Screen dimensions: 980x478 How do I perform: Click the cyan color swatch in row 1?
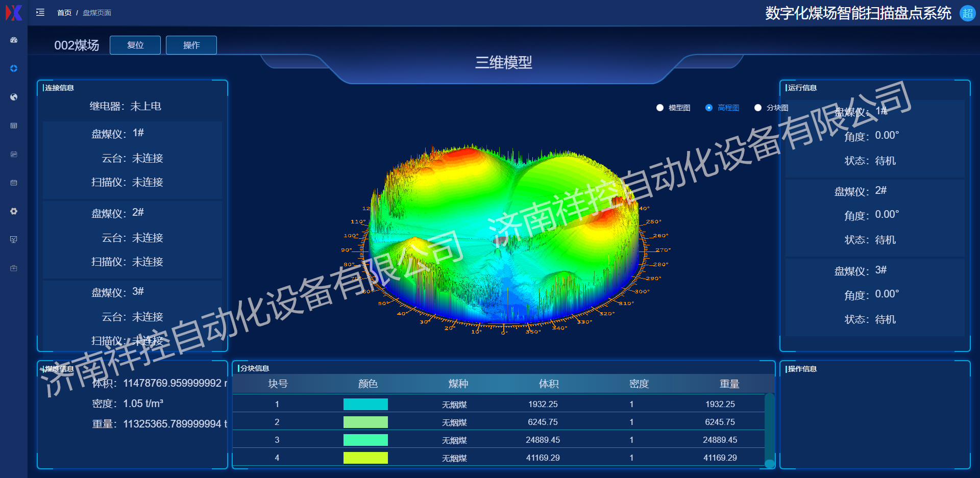(365, 405)
